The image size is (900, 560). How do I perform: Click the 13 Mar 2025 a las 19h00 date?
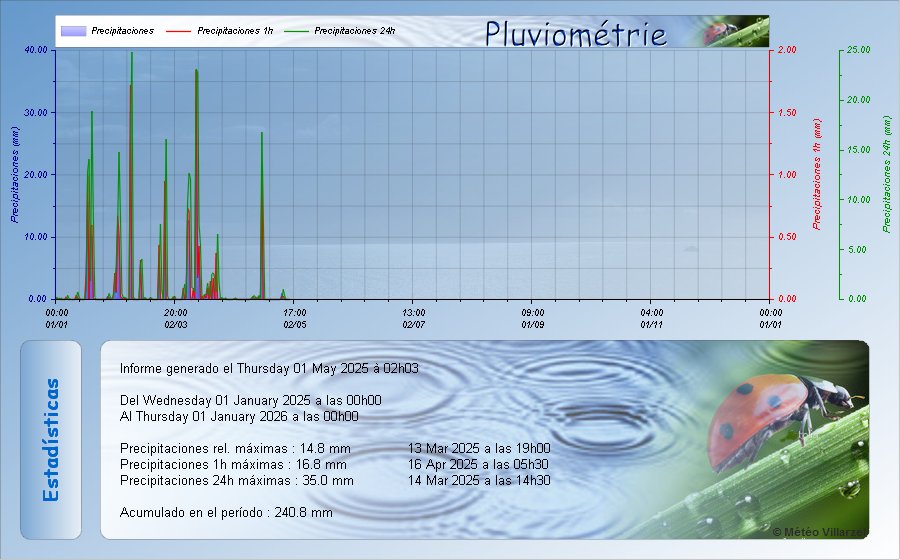(479, 449)
